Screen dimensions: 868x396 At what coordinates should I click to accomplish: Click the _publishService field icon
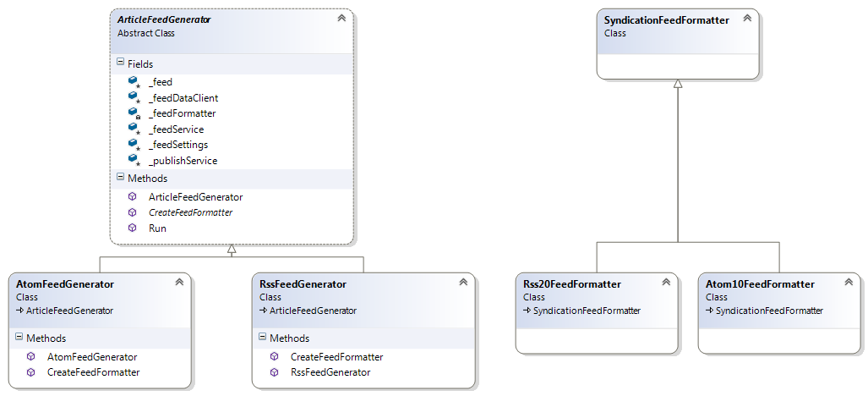(133, 161)
